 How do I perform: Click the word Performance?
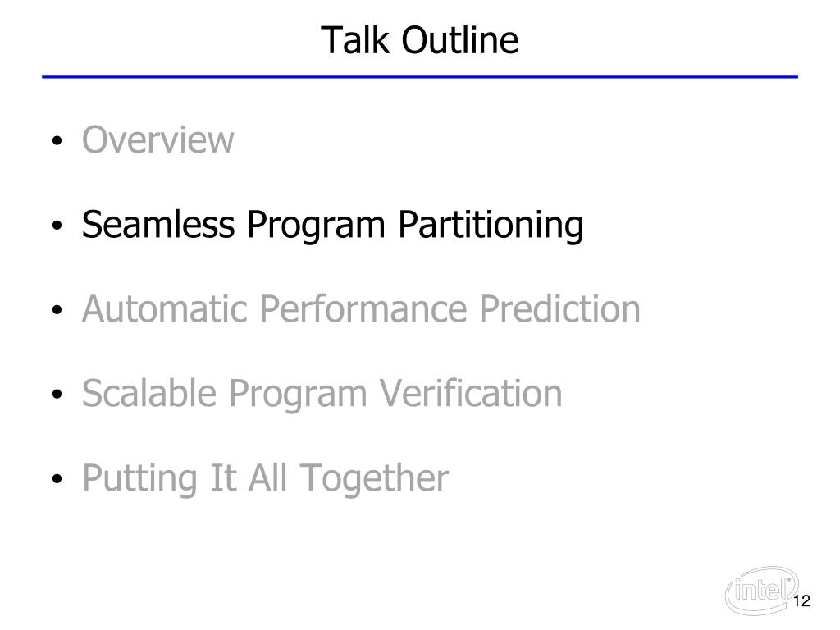[x=364, y=309]
